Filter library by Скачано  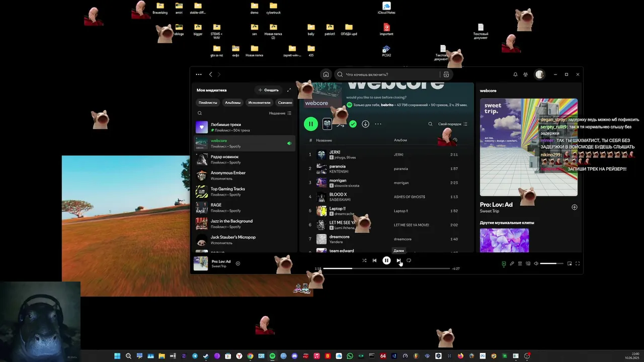tap(285, 103)
